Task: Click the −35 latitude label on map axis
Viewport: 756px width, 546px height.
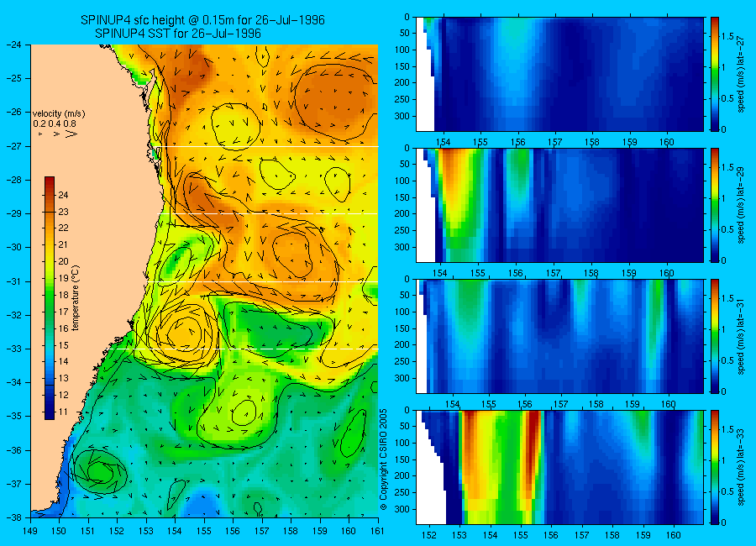Action: click(13, 416)
